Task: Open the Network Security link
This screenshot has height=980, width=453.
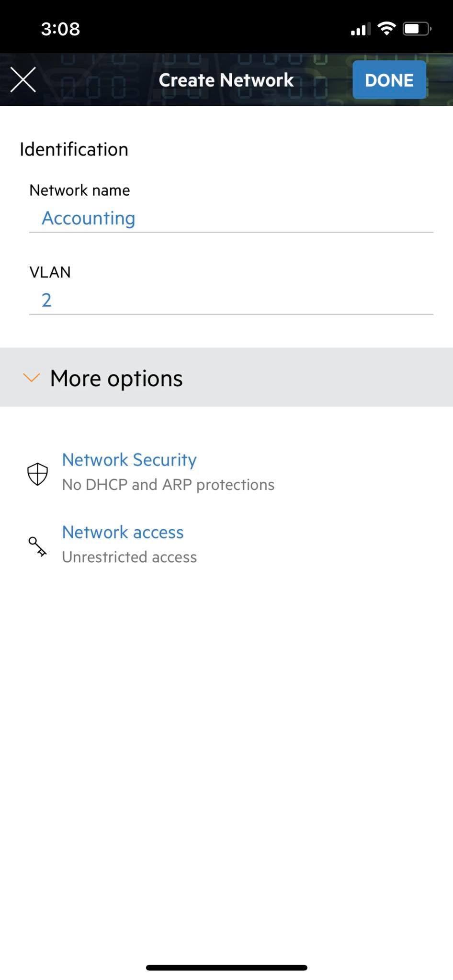Action: click(x=129, y=460)
